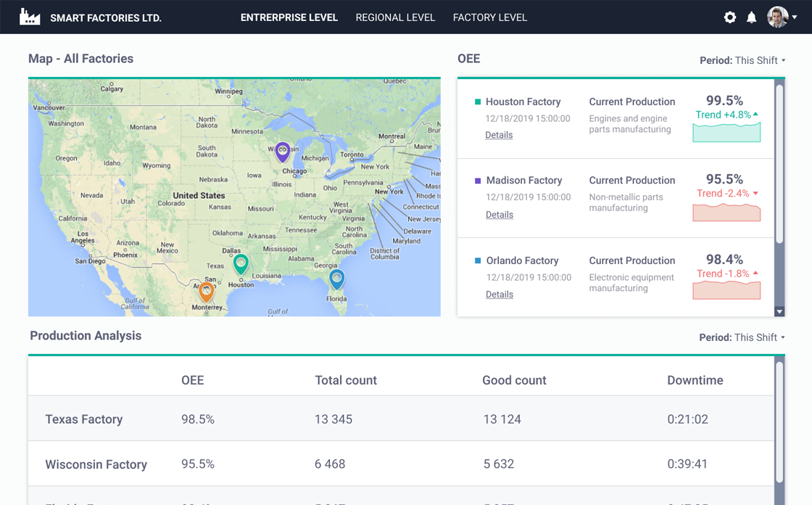Click the Houston Factory trend sparkline chart
The width and height of the screenshot is (812, 505).
pyautogui.click(x=726, y=133)
